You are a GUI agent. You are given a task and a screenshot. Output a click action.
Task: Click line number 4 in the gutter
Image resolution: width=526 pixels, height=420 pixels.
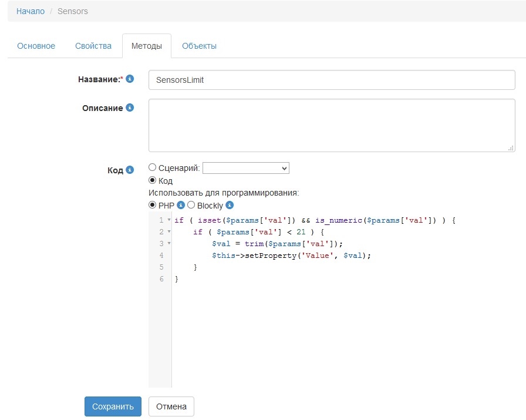(161, 256)
